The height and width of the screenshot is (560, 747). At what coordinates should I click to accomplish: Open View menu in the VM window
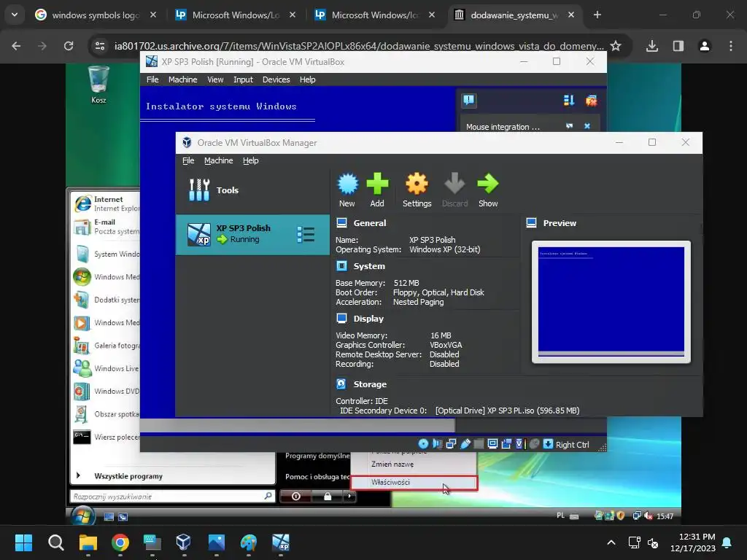click(215, 79)
